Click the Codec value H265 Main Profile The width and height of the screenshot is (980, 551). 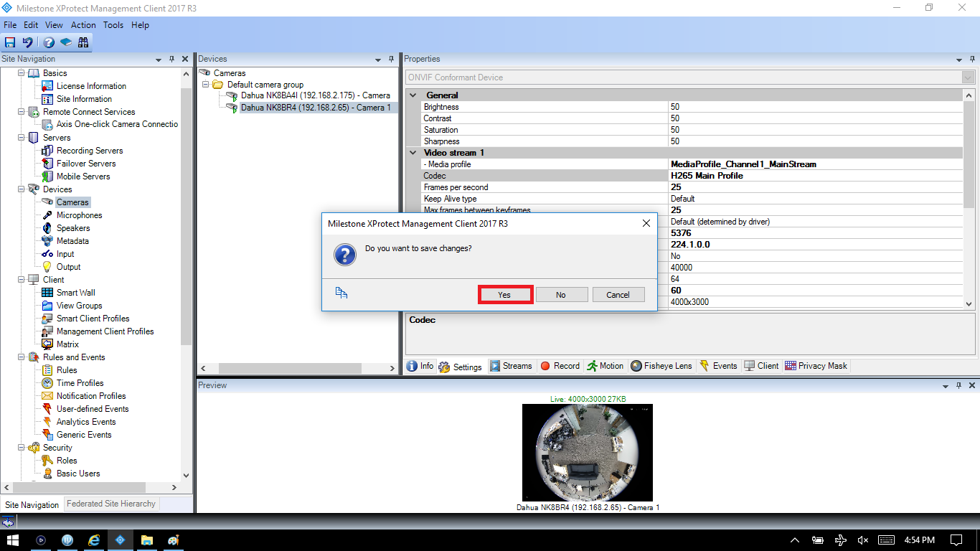click(x=707, y=176)
